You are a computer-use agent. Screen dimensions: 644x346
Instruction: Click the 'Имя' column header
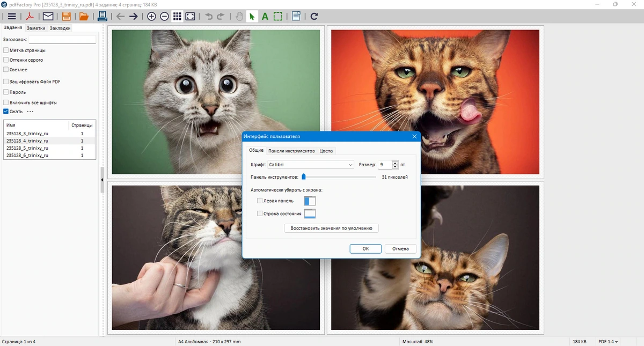pos(36,125)
